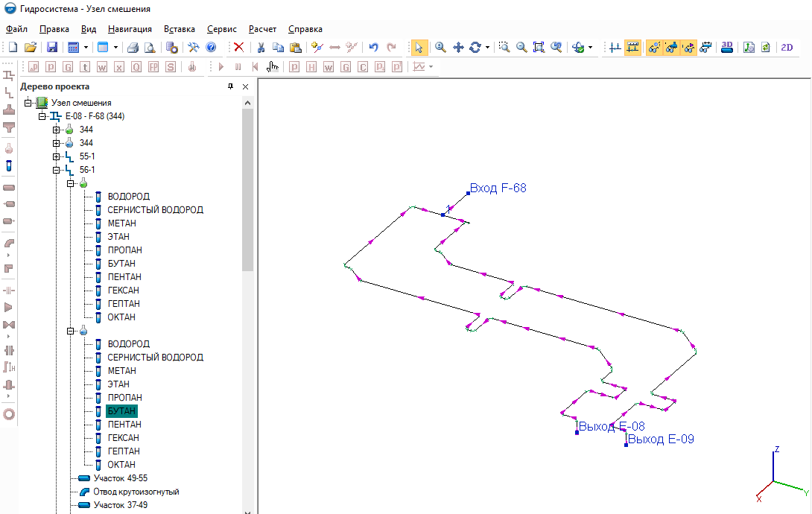This screenshot has height=514, width=812.
Task: Open the rotate tool dropdown arrow
Action: click(x=488, y=48)
